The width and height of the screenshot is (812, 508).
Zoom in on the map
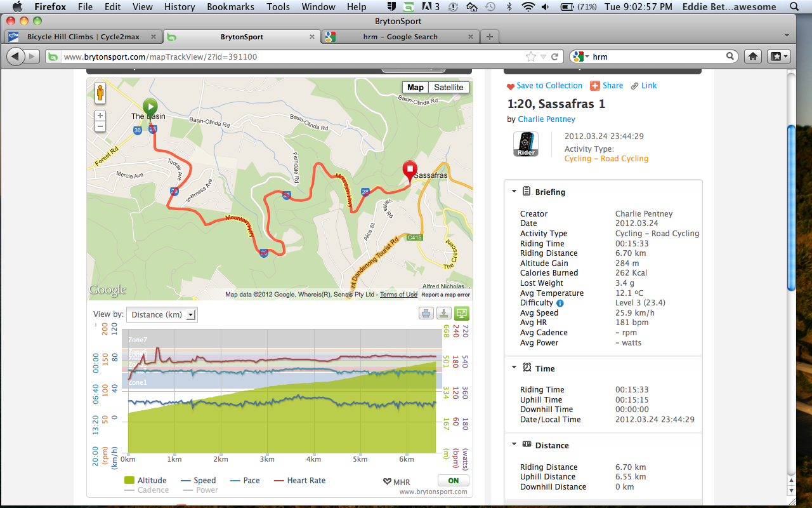(100, 116)
